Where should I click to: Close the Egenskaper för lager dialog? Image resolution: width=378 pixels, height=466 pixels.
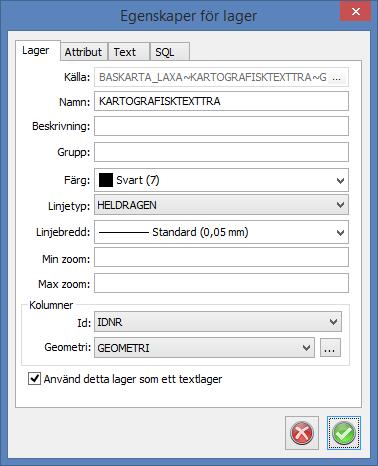tap(355, 12)
